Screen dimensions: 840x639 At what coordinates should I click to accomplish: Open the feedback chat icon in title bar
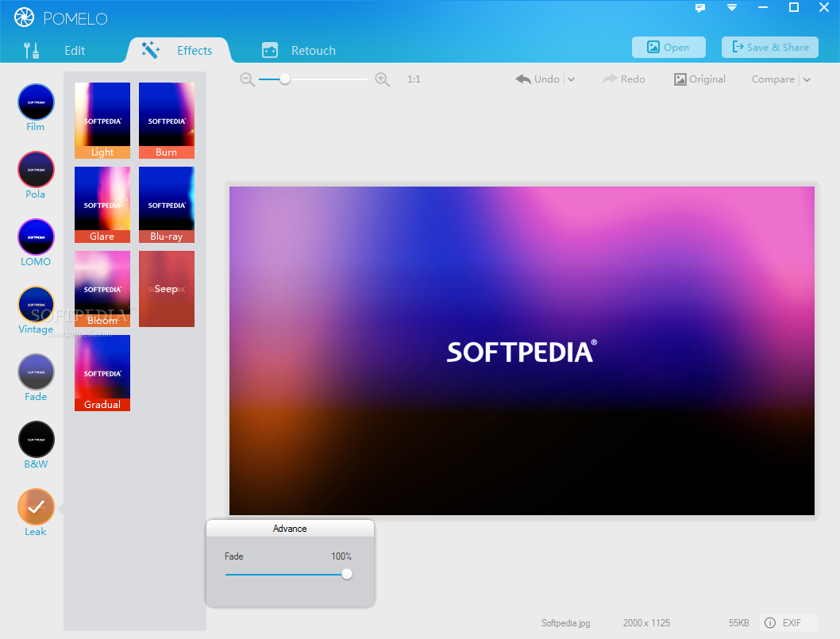[700, 8]
